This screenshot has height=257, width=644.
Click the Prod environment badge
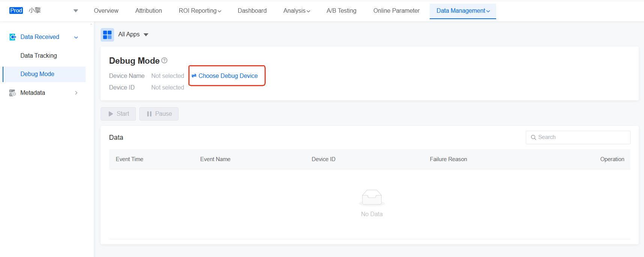(x=16, y=10)
